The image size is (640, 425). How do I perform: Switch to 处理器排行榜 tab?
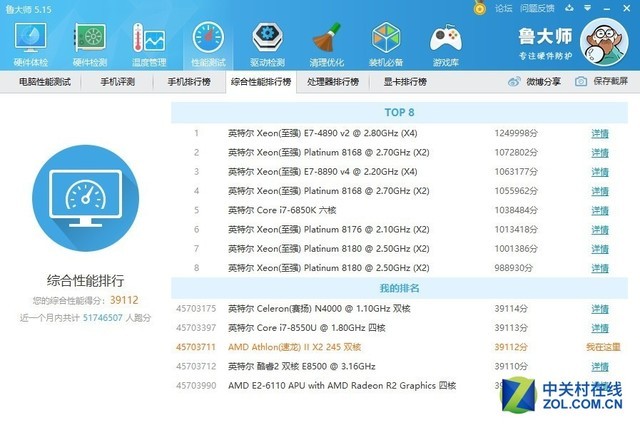click(333, 82)
